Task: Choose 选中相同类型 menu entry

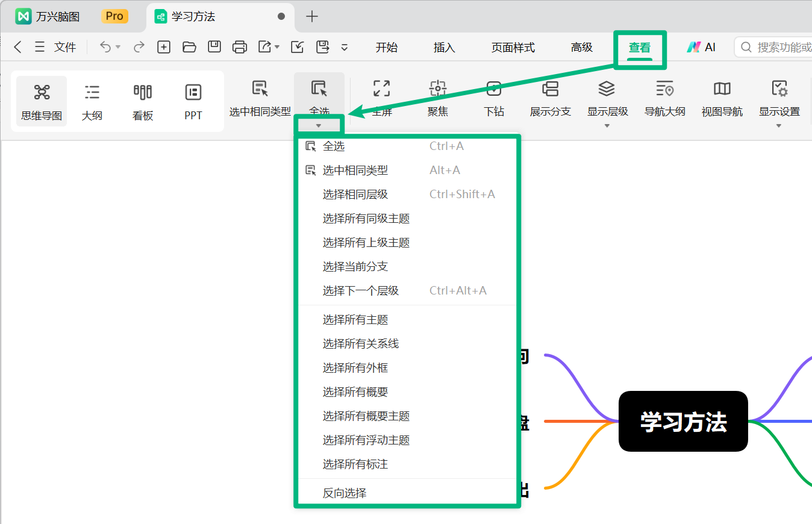Action: [x=407, y=170]
